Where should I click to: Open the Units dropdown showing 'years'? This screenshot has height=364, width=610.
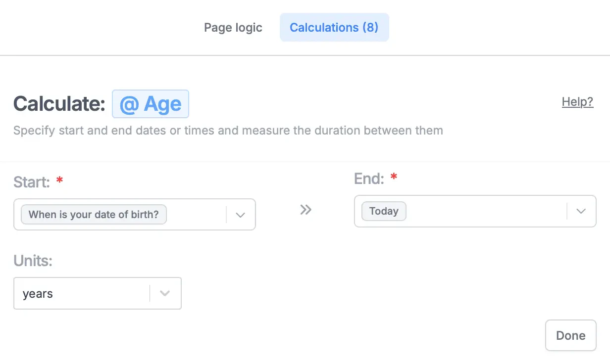[165, 293]
